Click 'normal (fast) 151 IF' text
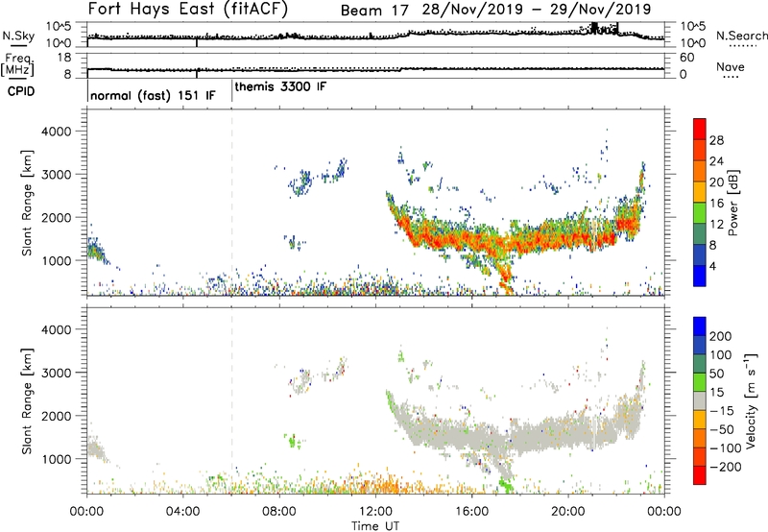Screen dimensions: 768x532 153,95
